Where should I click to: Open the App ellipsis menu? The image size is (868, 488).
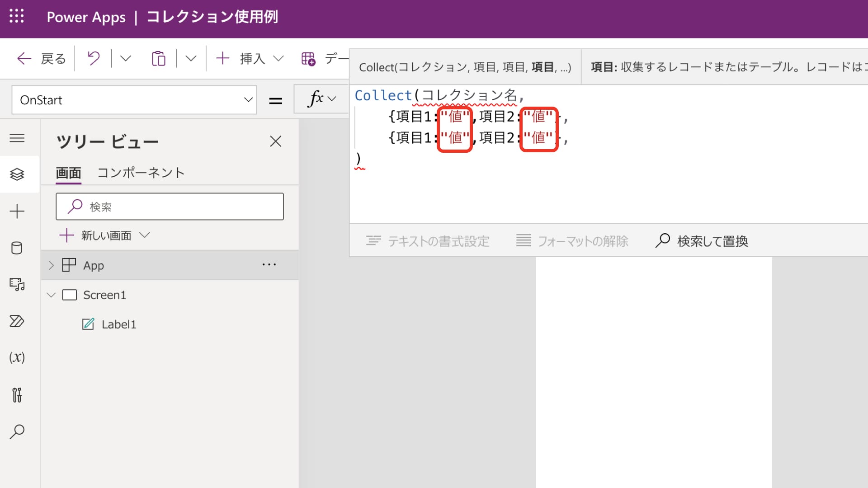(x=269, y=265)
